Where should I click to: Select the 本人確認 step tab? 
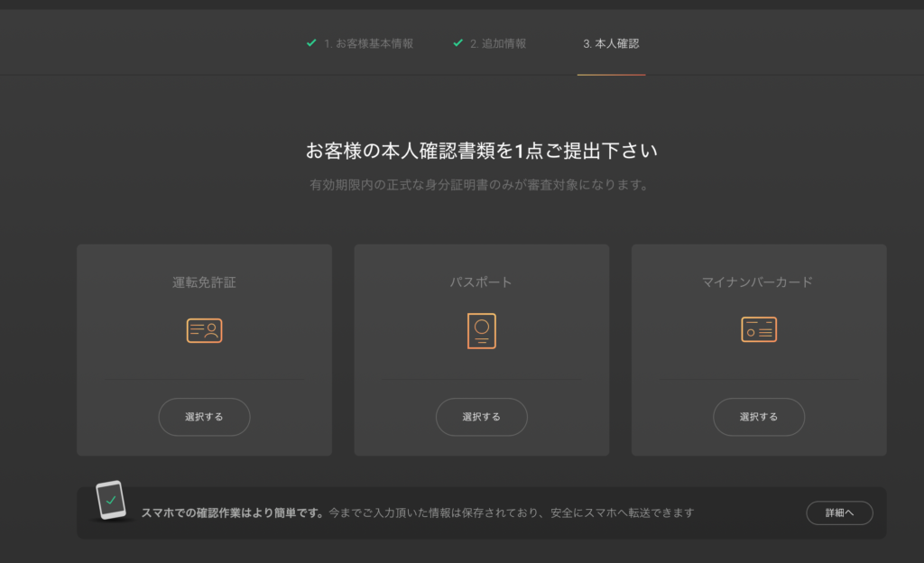tap(611, 42)
